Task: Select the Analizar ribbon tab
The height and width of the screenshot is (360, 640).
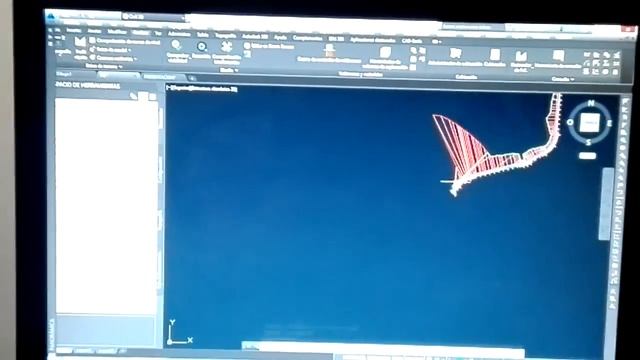Action: pyautogui.click(x=140, y=32)
